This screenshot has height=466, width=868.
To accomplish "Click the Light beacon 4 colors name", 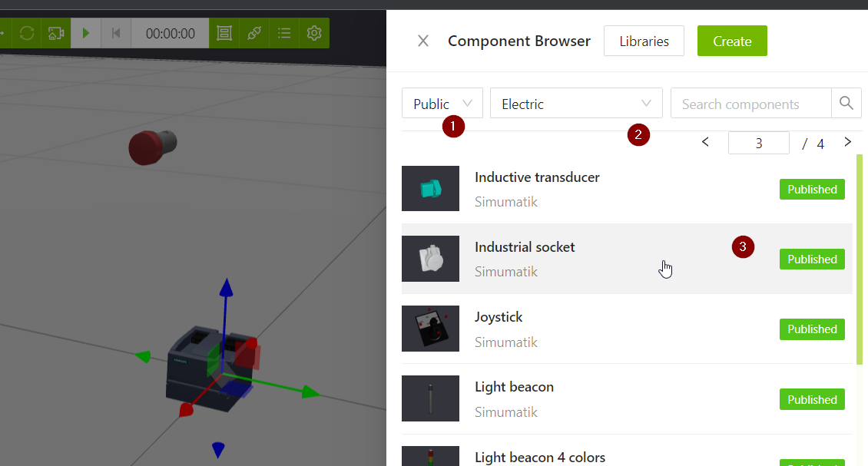I will (540, 458).
